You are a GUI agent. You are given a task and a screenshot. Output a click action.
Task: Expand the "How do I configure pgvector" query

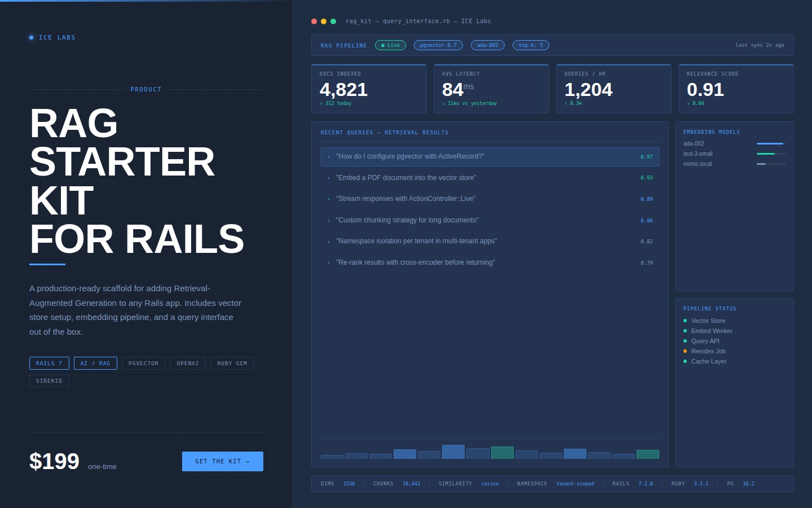click(489, 157)
